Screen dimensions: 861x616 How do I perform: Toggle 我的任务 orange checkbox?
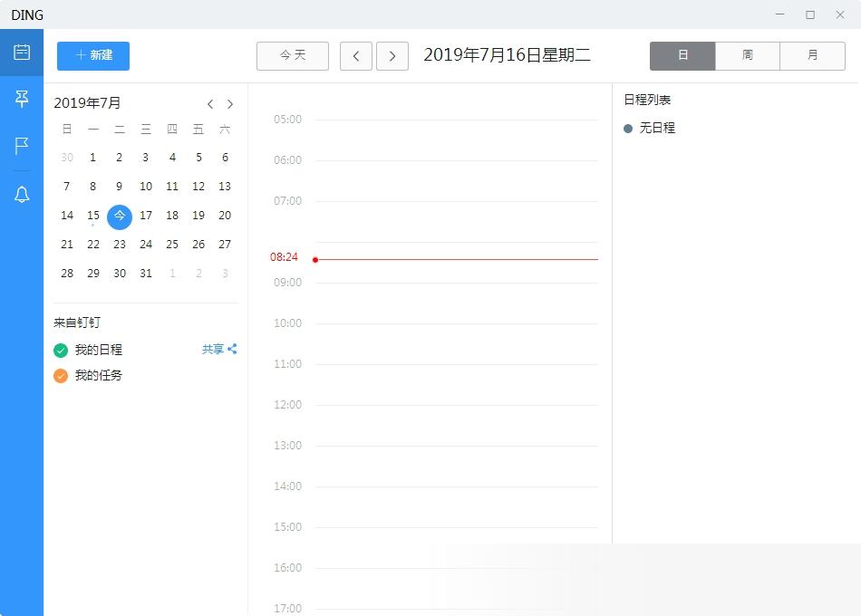[x=61, y=376]
